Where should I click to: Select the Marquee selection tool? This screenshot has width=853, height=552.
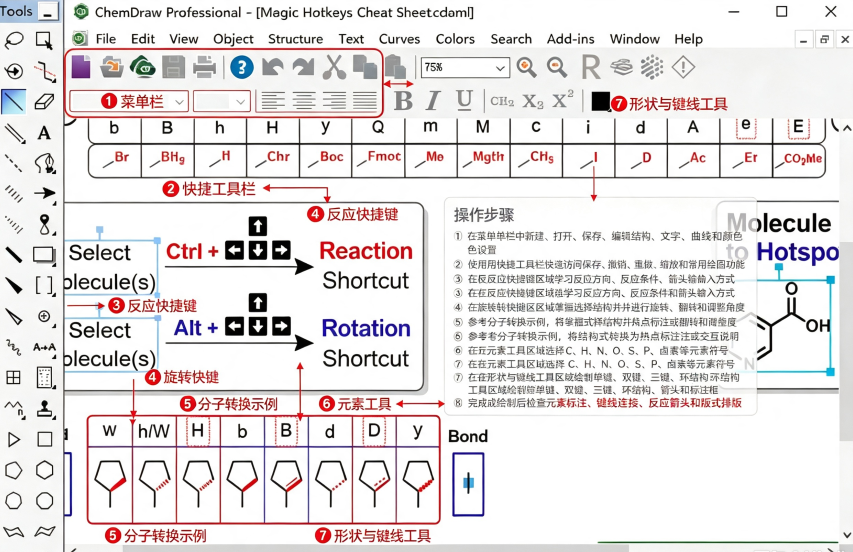click(x=44, y=40)
